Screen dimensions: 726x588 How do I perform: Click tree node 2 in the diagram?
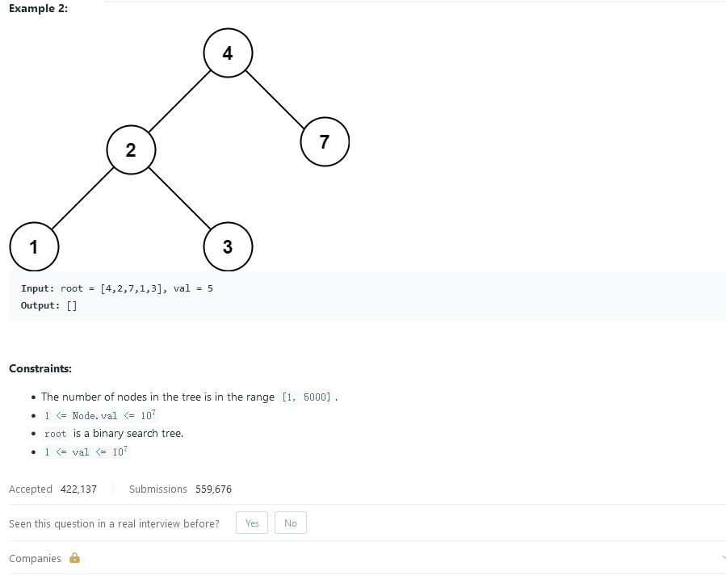(131, 149)
